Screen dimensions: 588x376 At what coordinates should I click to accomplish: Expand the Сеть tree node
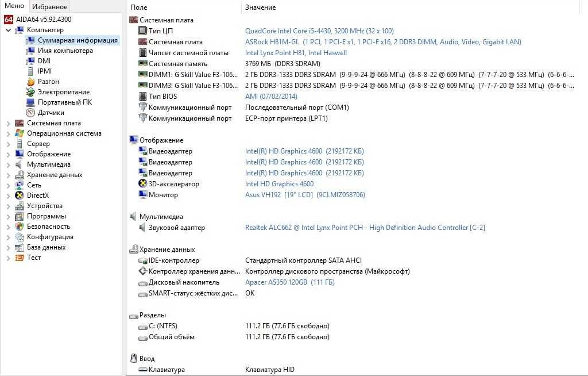click(8, 185)
